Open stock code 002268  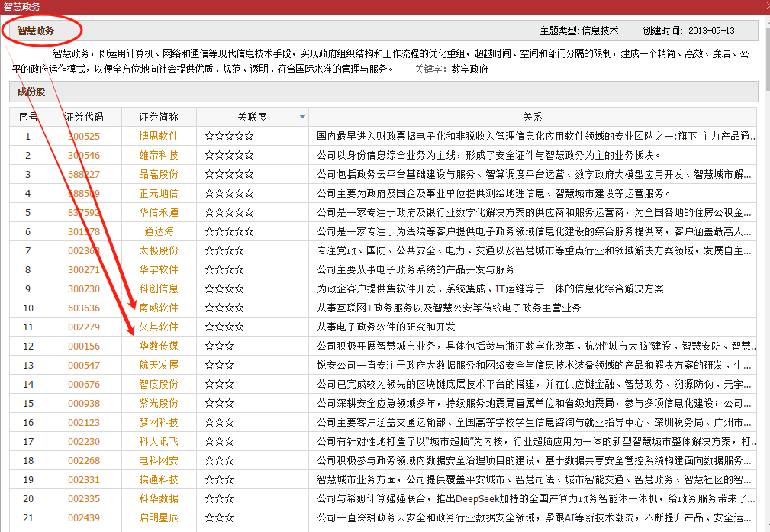point(84,461)
